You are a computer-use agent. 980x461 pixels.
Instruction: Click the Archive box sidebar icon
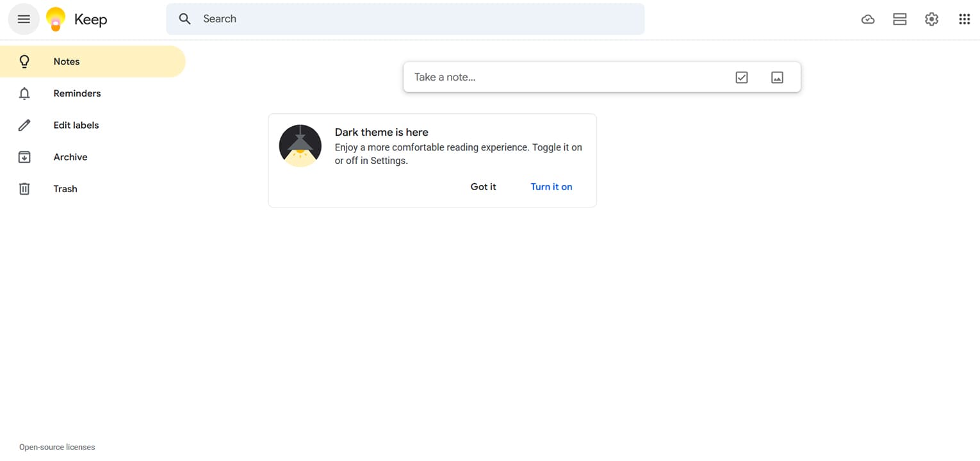[x=24, y=157]
